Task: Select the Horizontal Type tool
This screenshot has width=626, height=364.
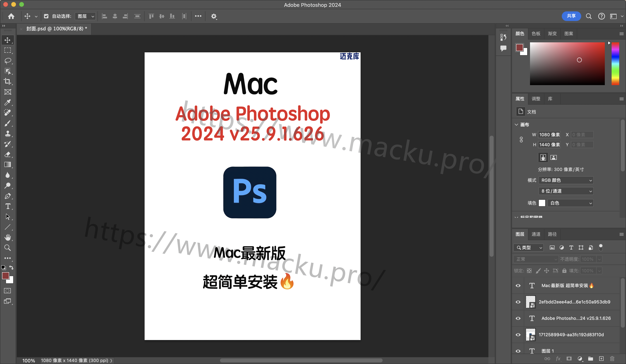Action: tap(7, 206)
